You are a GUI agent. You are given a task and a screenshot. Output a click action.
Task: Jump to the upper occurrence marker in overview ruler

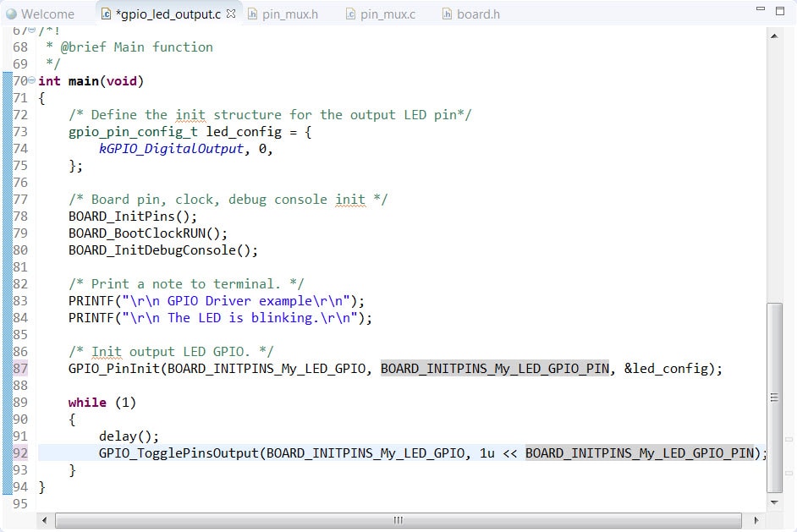pos(789,440)
